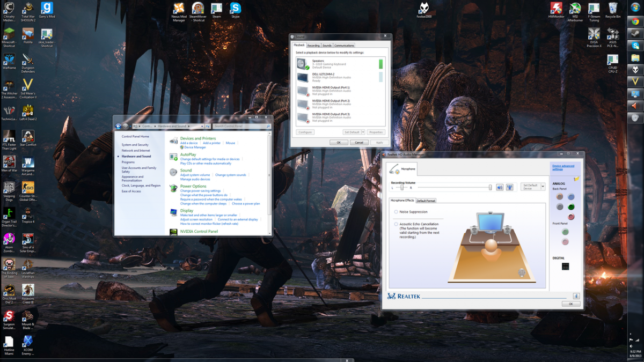Launch Sid Meier's Civilization V shortcut

tap(28, 88)
